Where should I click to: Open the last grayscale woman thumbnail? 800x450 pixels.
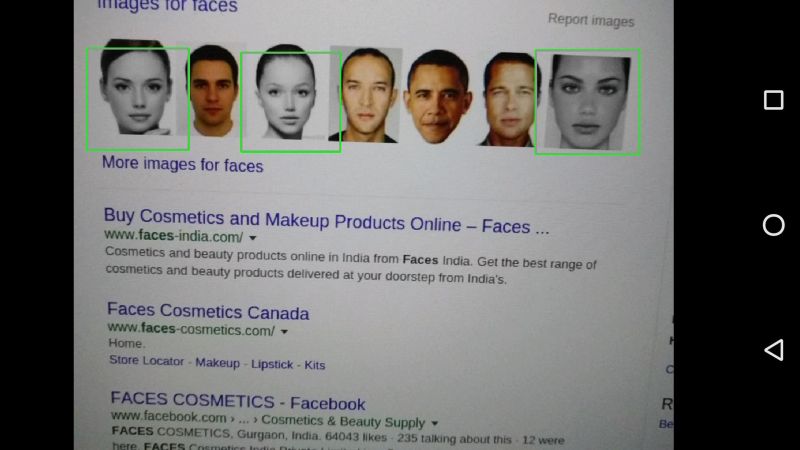click(587, 102)
